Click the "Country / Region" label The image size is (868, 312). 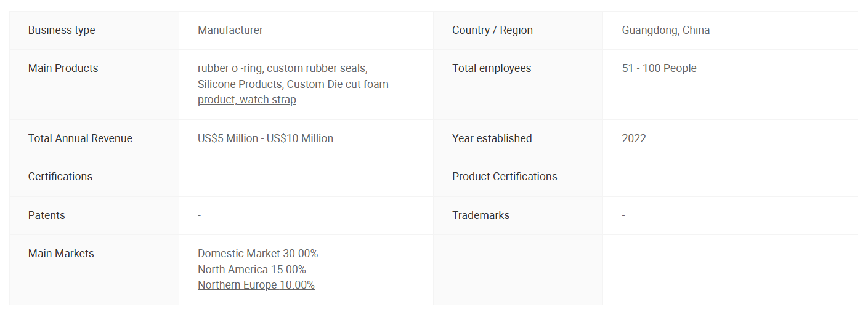(x=492, y=30)
